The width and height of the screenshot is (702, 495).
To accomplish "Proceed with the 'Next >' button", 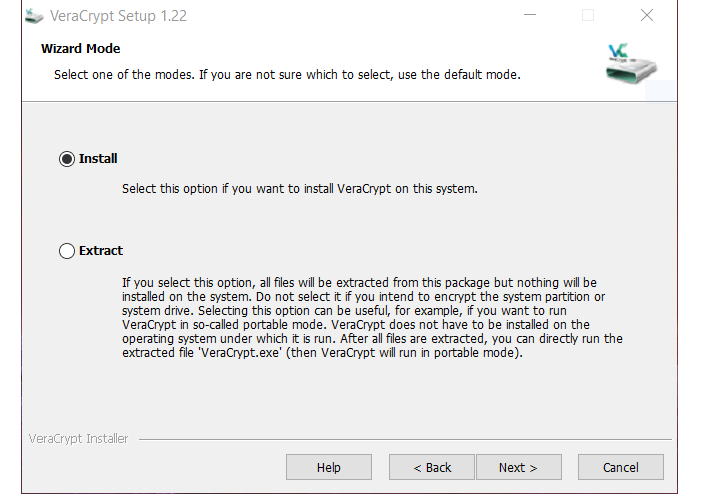I will point(518,467).
